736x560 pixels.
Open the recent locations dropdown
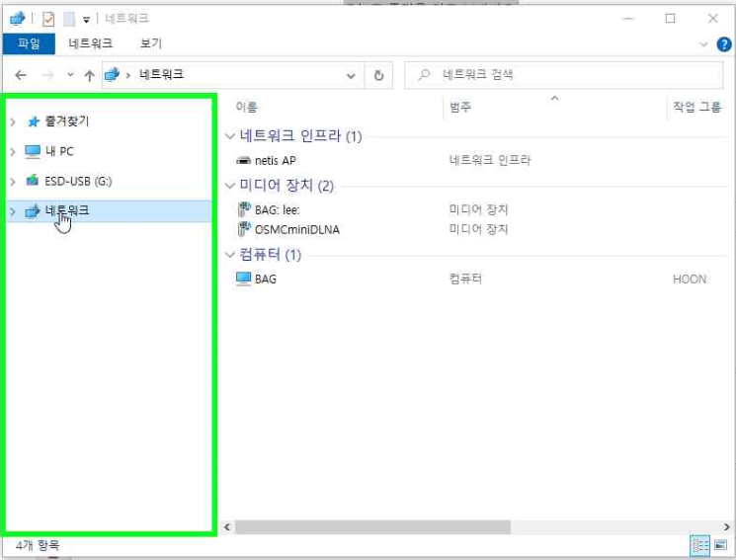coord(70,75)
